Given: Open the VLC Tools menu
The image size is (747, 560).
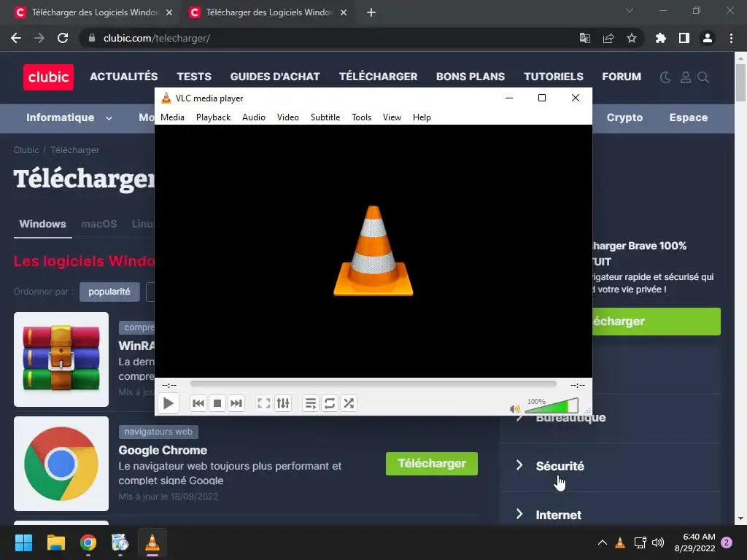Looking at the screenshot, I should (361, 117).
